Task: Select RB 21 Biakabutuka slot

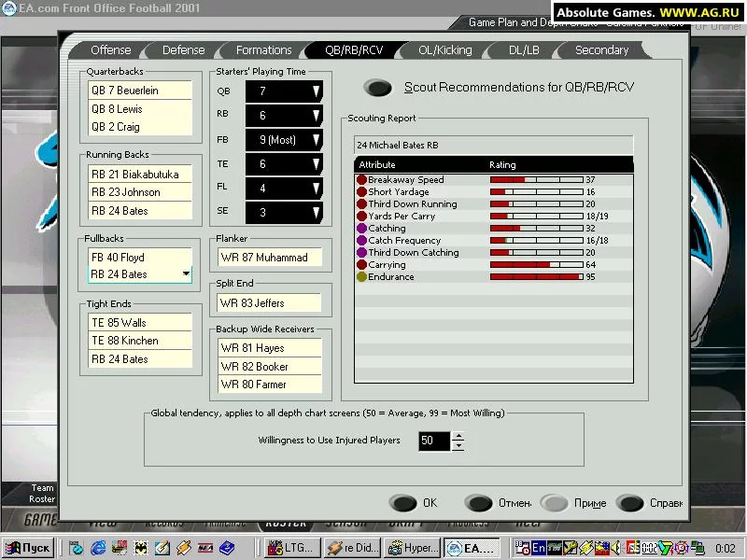Action: [140, 175]
